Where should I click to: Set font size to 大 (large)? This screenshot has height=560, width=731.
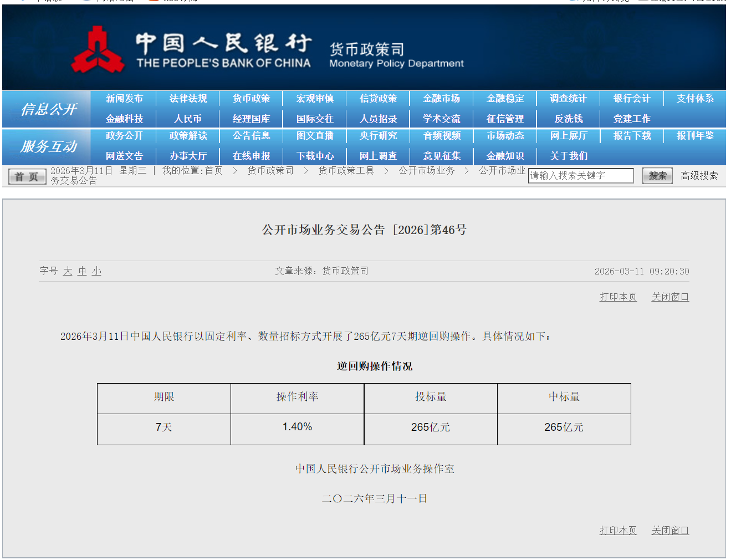pyautogui.click(x=68, y=271)
